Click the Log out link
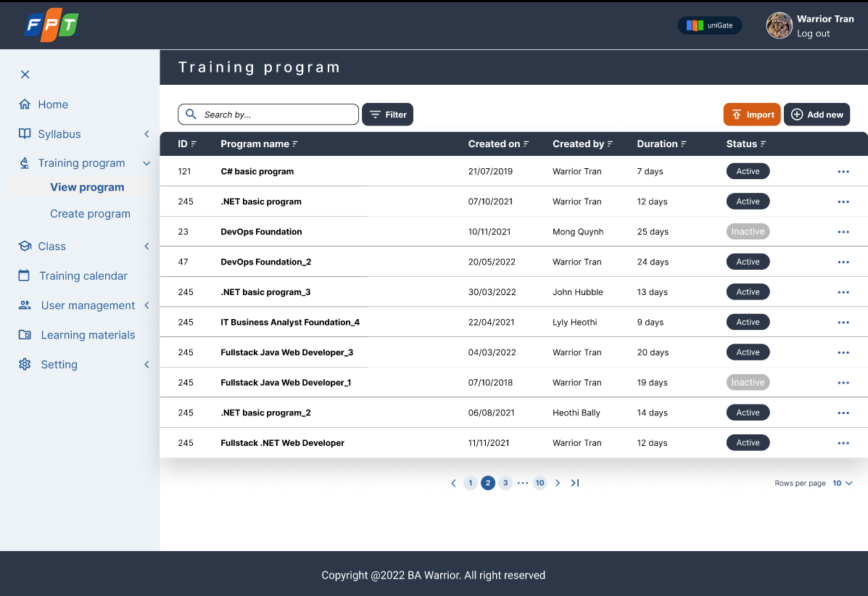 (x=813, y=33)
